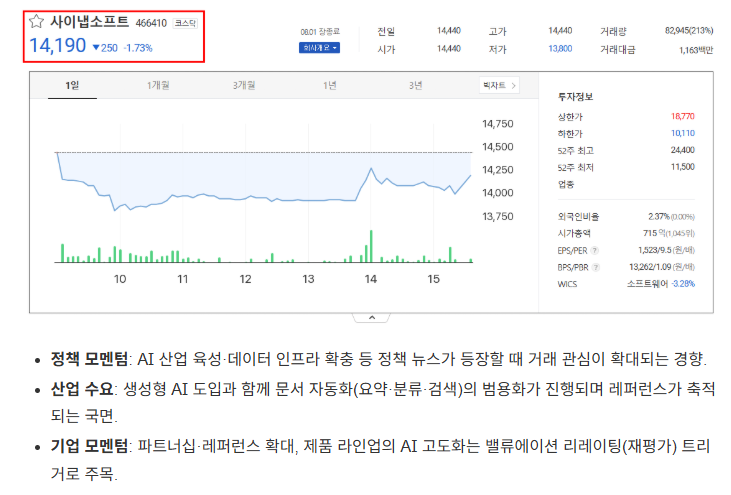731x495 pixels.
Task: Click the change rate -1.73%
Action: (x=138, y=48)
